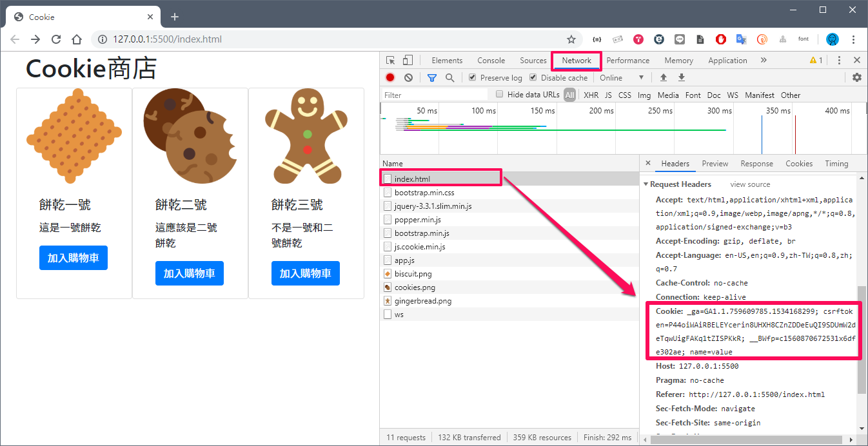Clear the network log
This screenshot has height=446, width=868.
point(408,78)
